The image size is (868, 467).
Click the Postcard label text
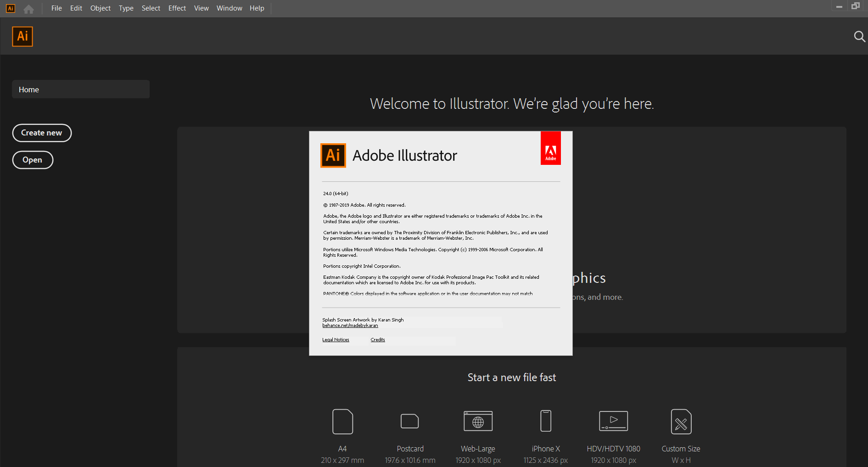[410, 449]
